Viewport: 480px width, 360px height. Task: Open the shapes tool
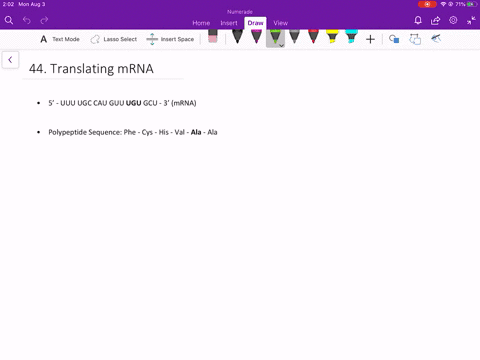[x=394, y=39]
